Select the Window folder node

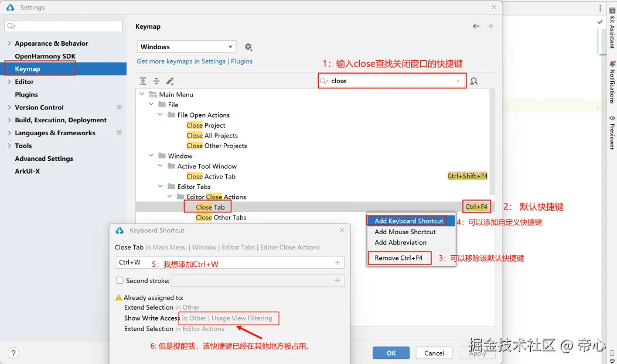point(176,156)
